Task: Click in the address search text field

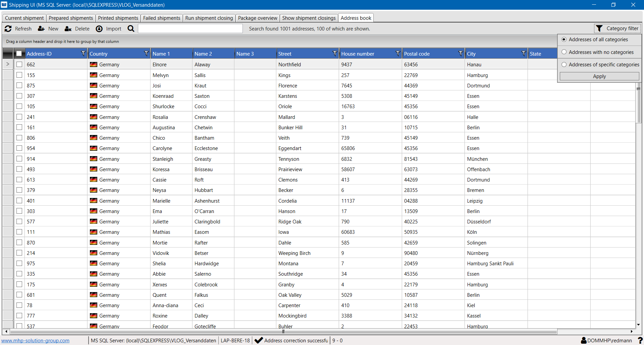Action: pyautogui.click(x=190, y=29)
